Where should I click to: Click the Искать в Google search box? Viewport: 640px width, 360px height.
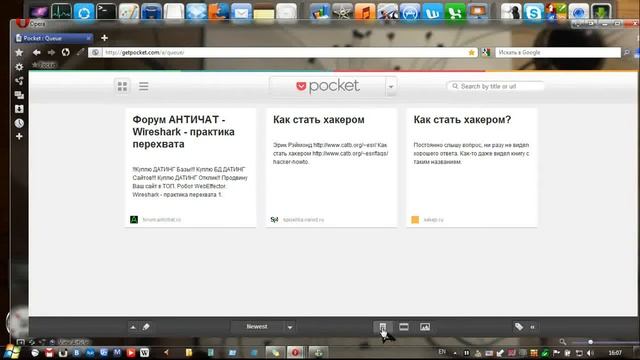[558, 52]
